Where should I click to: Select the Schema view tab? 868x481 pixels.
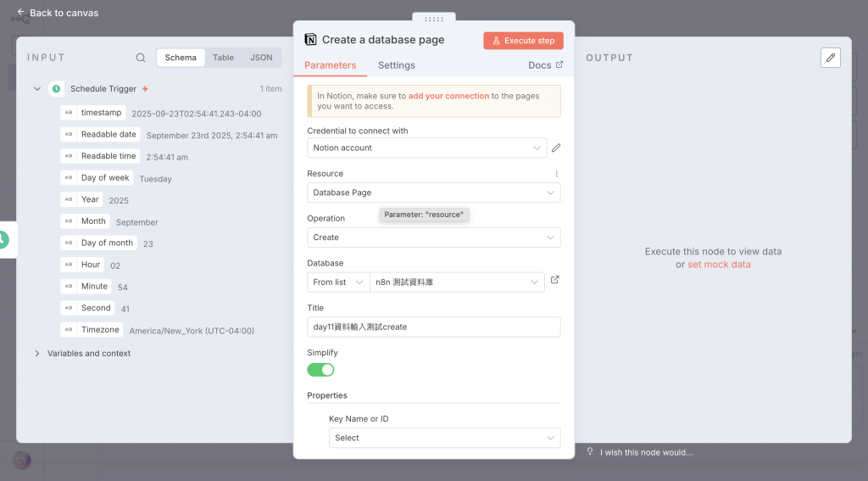[x=181, y=58]
